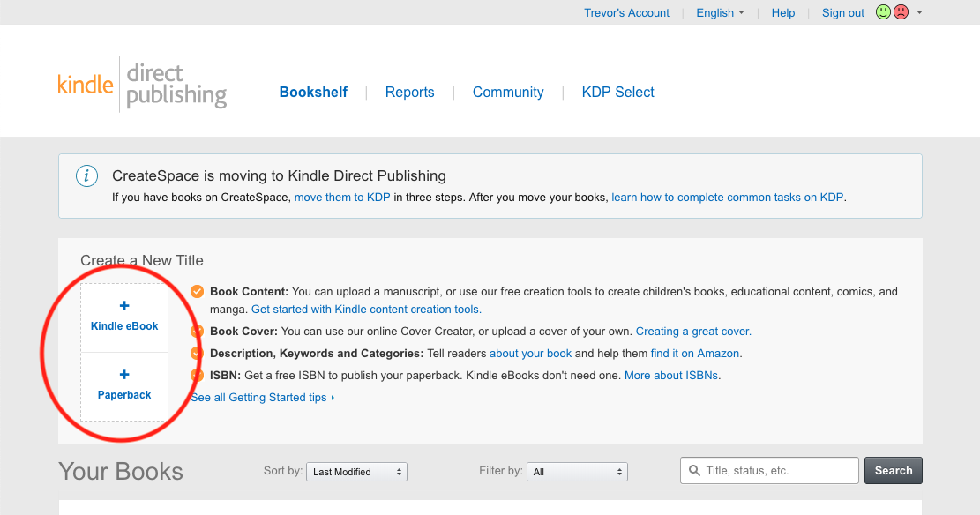Click the blue info icon in CreateSpace banner
Screen dimensions: 980x515
[86, 176]
